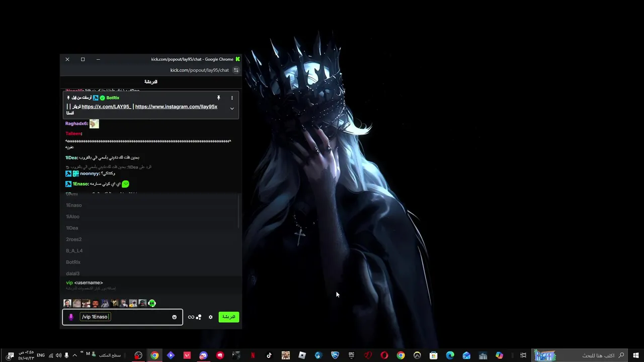Open Opera browser from the taskbar
This screenshot has width=644, height=362.
point(384,355)
